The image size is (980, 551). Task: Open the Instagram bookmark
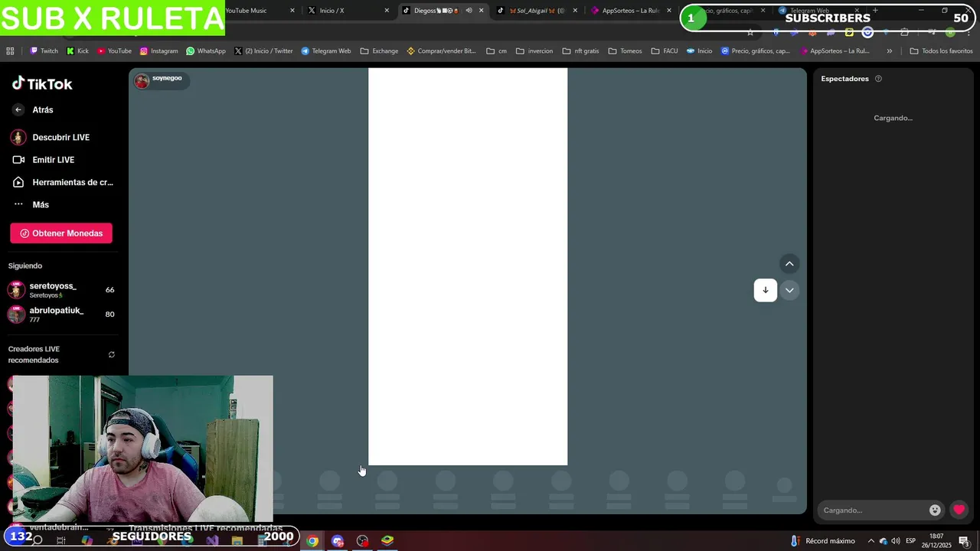158,51
